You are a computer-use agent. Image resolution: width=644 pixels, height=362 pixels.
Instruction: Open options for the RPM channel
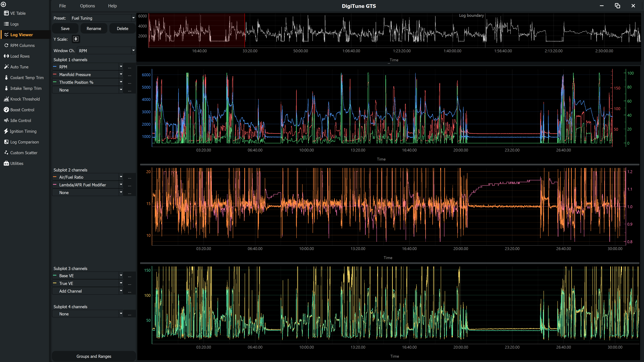(129, 67)
